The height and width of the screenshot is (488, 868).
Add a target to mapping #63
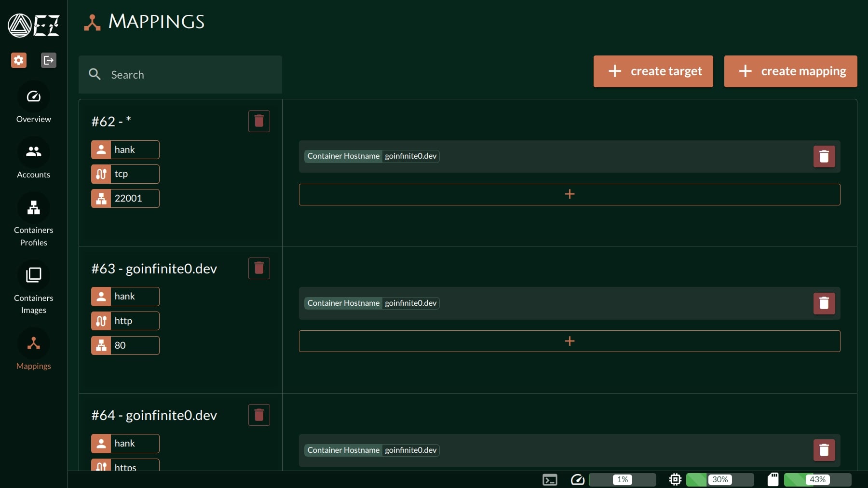[569, 341]
